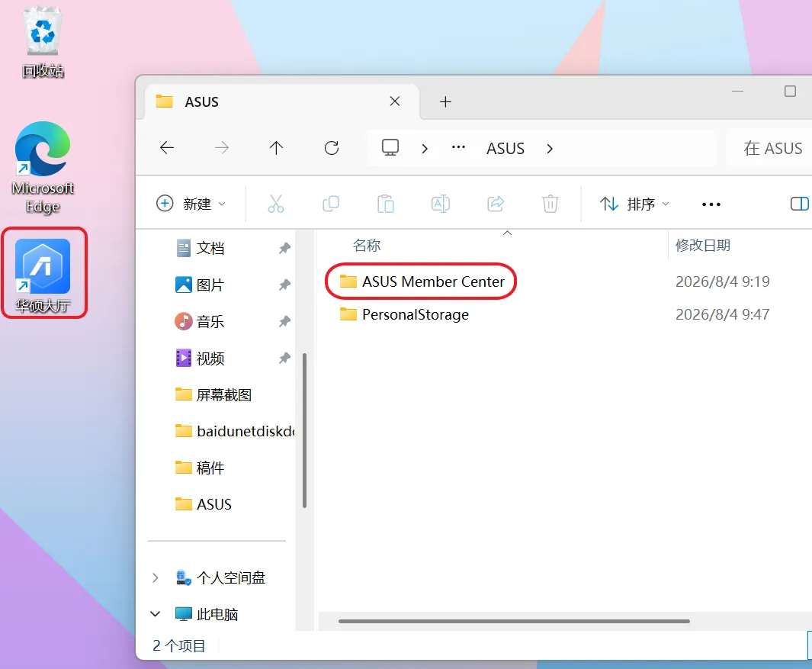Select the ASUS tab
Viewport: 812px width, 669px height.
[x=280, y=101]
